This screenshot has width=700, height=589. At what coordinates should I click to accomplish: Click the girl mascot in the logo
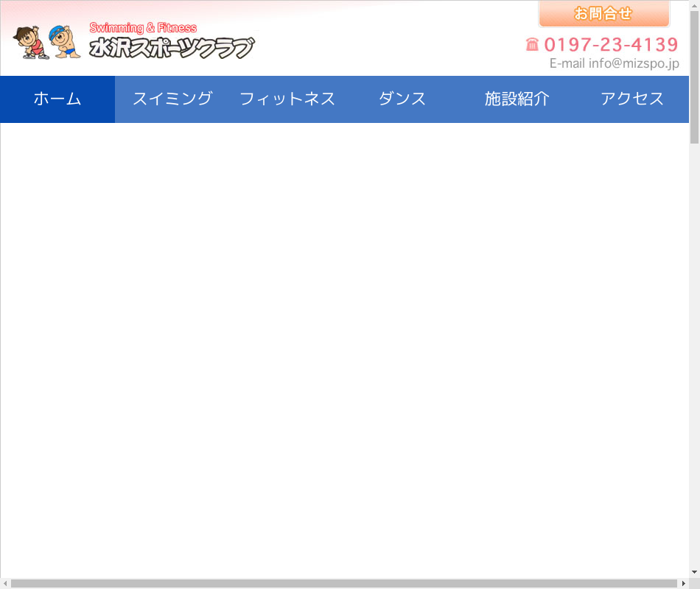(x=30, y=43)
